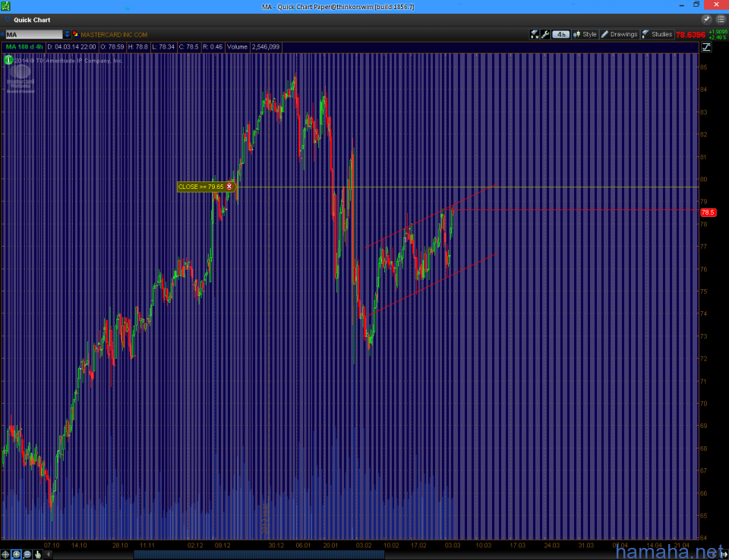Click the Volume value 2,546,099

click(x=266, y=47)
